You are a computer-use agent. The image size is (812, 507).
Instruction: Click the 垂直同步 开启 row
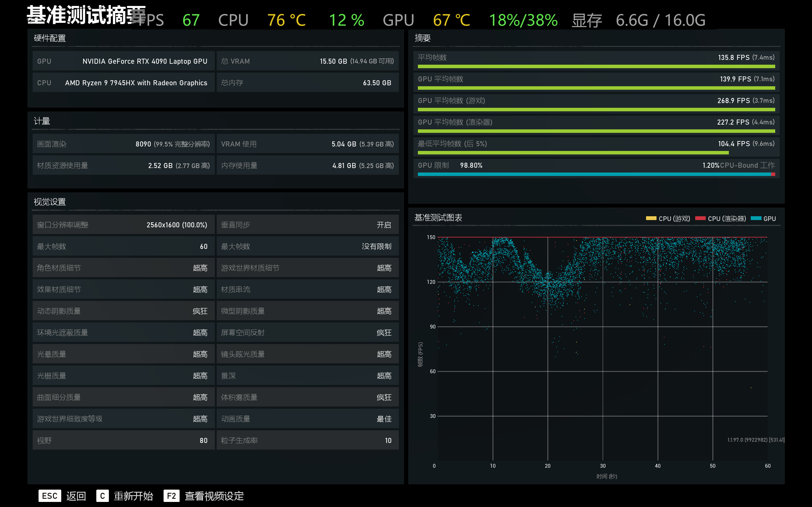coord(308,225)
